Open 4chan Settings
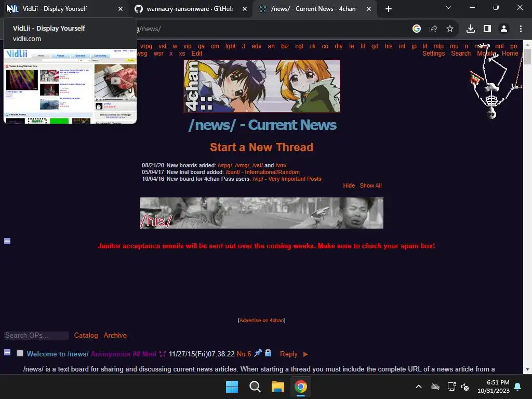Viewport: 532px width, 399px height. 433,54
